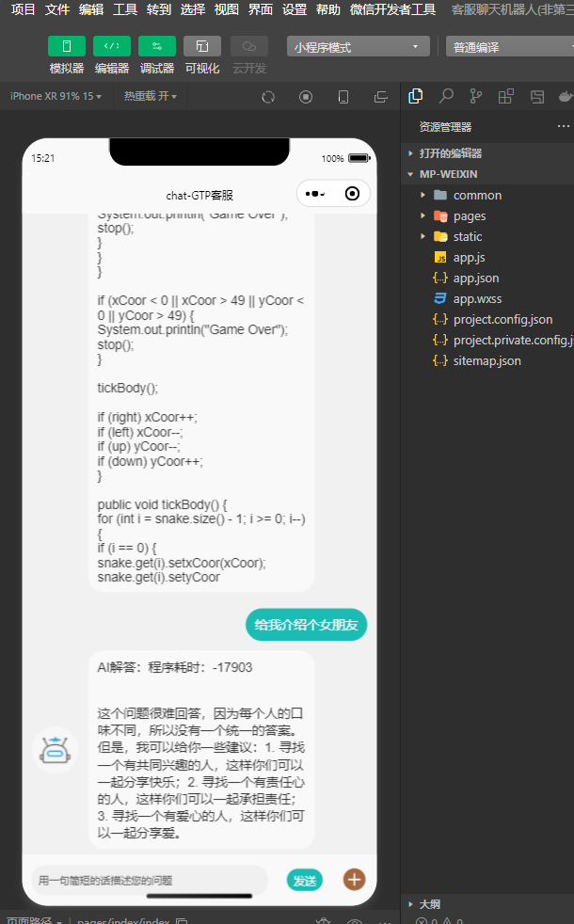Open the 普通编译 compile mode dropdown
This screenshot has height=924, width=574.
point(510,46)
